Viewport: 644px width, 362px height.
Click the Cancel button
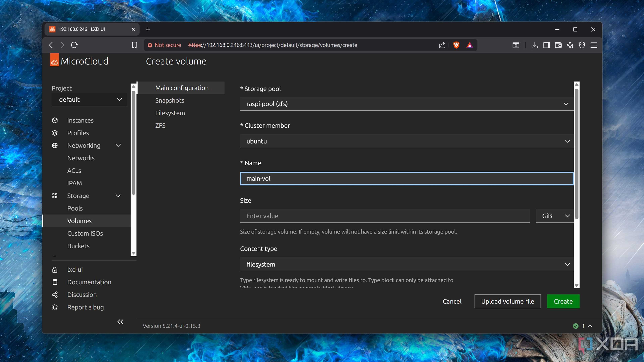pyautogui.click(x=452, y=301)
